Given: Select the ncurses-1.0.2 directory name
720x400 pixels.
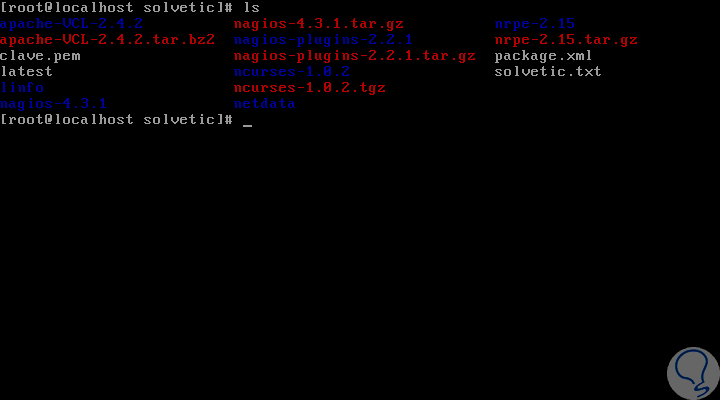Looking at the screenshot, I should 292,72.
